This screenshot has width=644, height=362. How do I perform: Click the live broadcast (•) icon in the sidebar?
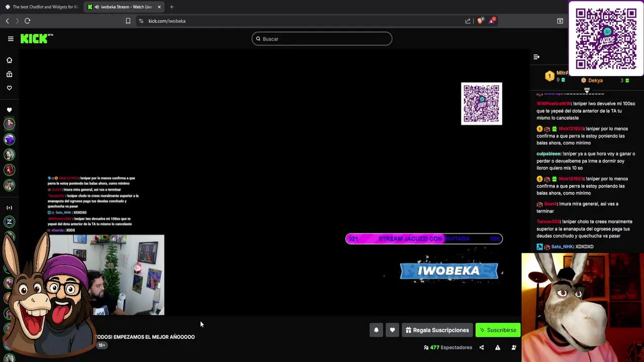click(9, 208)
